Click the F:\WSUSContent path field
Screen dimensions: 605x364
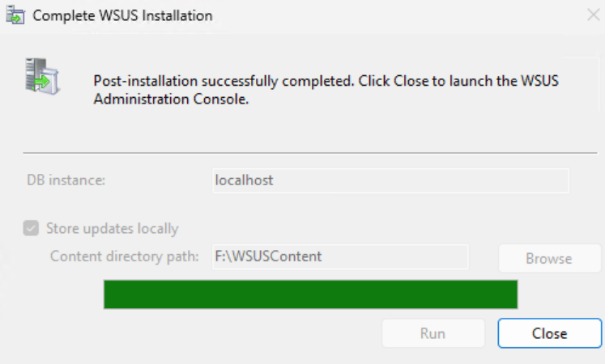(339, 256)
